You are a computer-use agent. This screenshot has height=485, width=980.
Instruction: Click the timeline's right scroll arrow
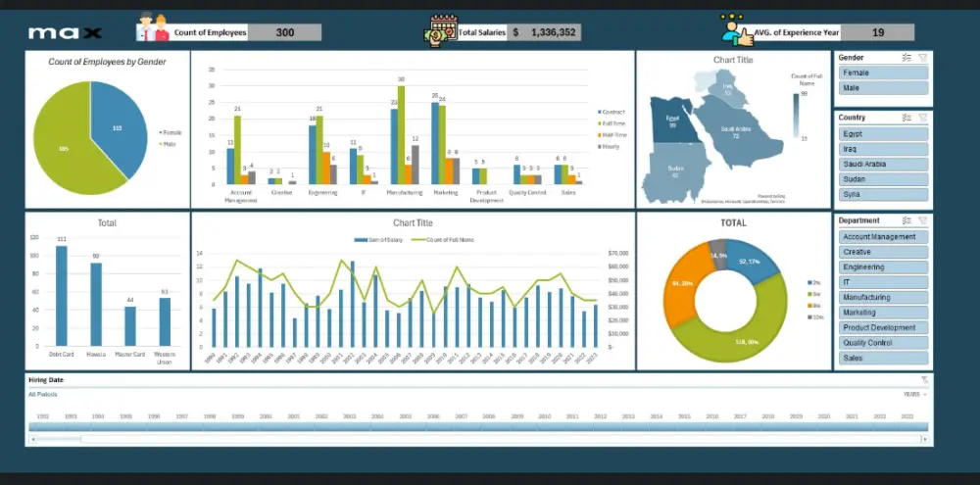[926, 439]
